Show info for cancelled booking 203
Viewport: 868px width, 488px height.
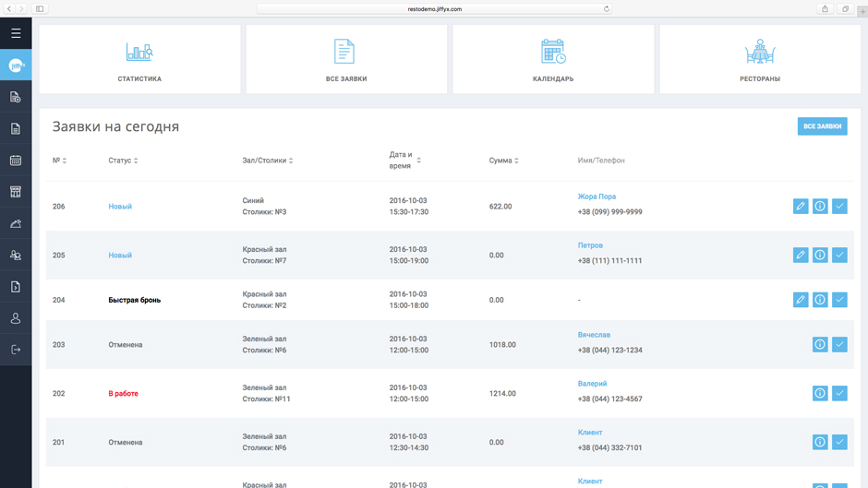820,344
